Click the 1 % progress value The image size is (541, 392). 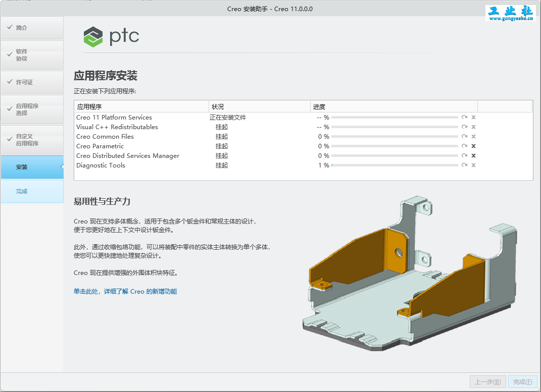(x=324, y=165)
